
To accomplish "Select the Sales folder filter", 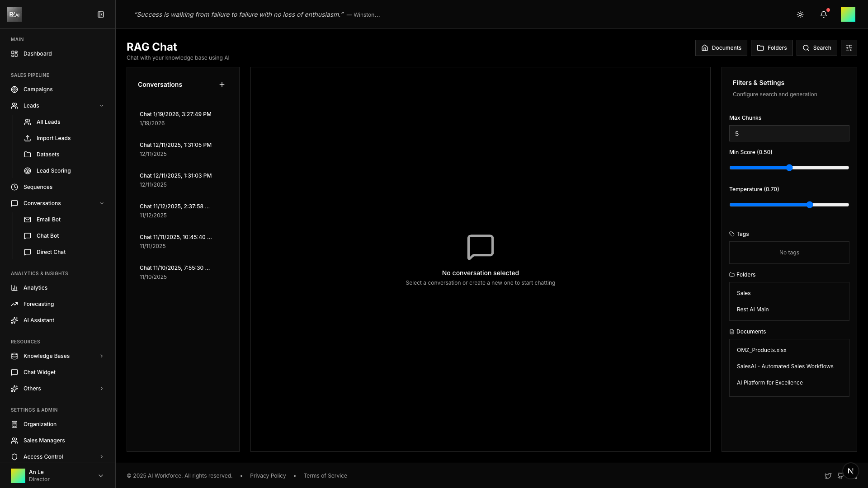I will point(744,293).
